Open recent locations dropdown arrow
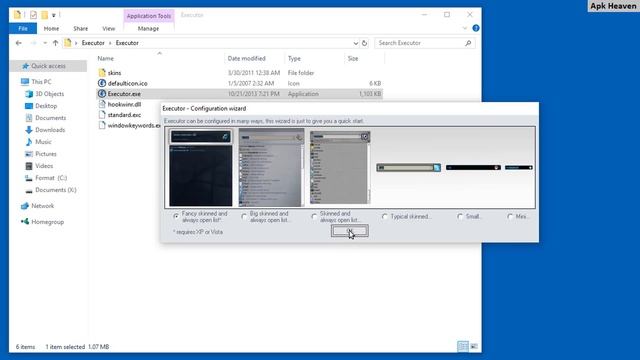Image resolution: width=640 pixels, height=360 pixels. 45,43
